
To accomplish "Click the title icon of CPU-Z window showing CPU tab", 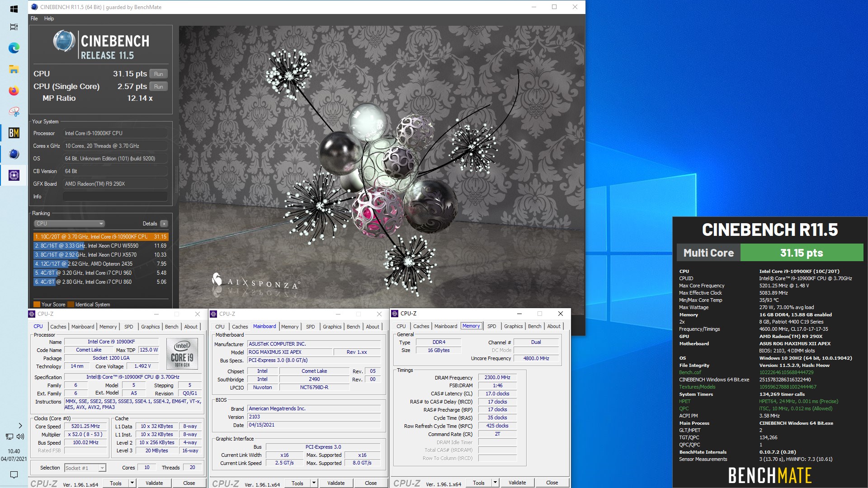I will click(x=32, y=314).
